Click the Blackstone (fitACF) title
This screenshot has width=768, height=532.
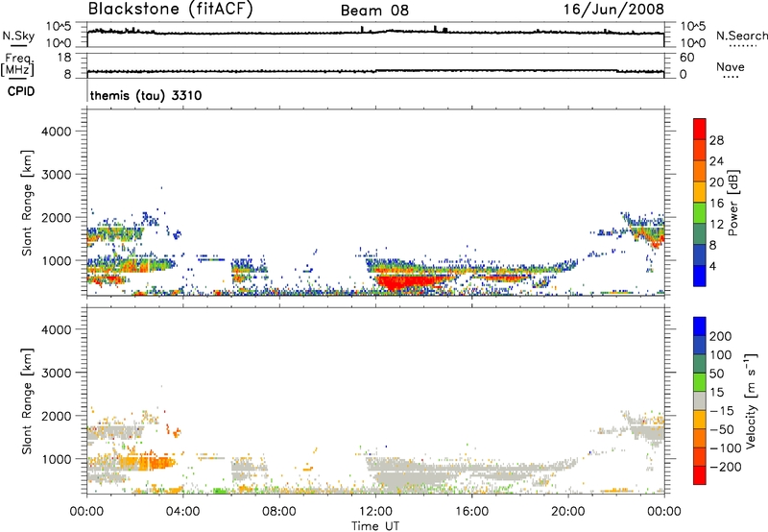pos(171,9)
